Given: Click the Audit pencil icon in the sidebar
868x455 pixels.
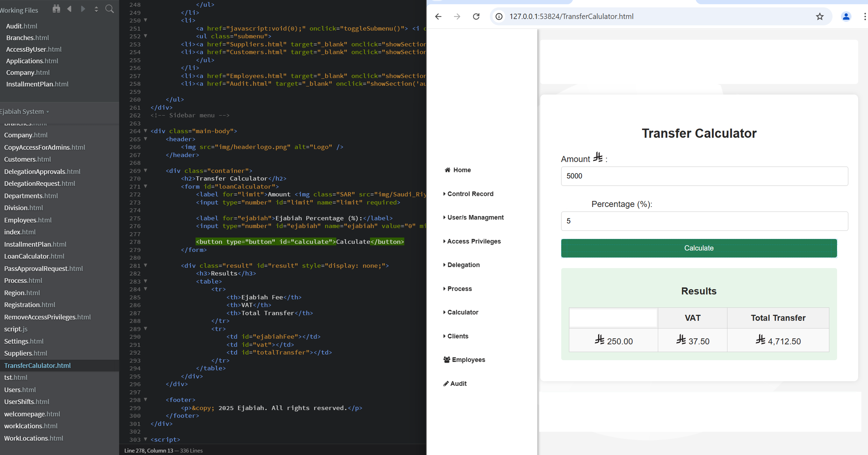Looking at the screenshot, I should pos(446,383).
